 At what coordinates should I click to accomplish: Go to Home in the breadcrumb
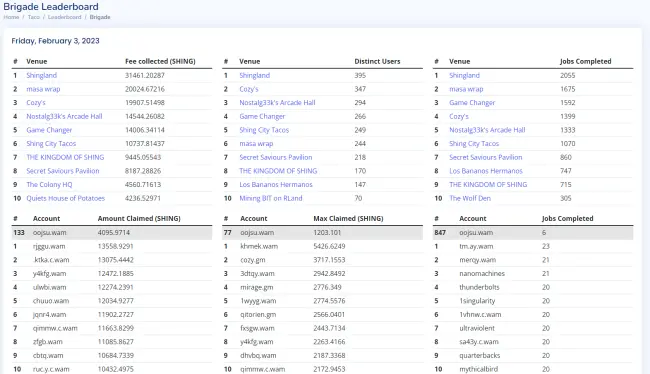[11, 17]
